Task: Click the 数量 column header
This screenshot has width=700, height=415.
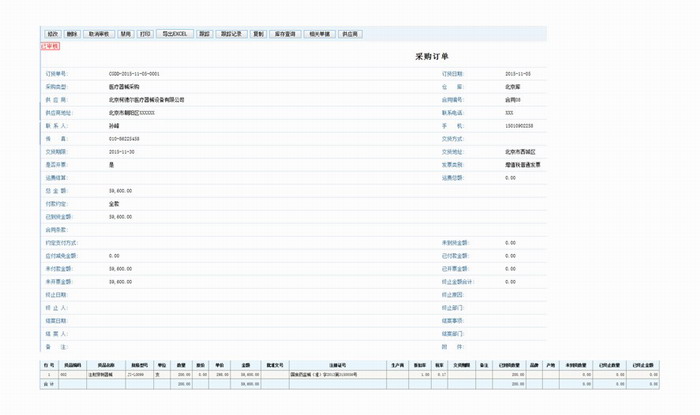Action: click(182, 365)
